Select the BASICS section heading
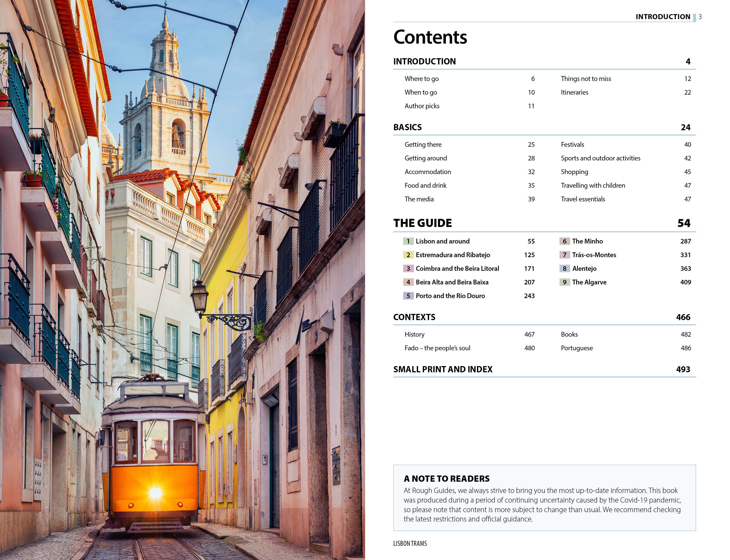Image resolution: width=730 pixels, height=560 pixels. point(407,127)
